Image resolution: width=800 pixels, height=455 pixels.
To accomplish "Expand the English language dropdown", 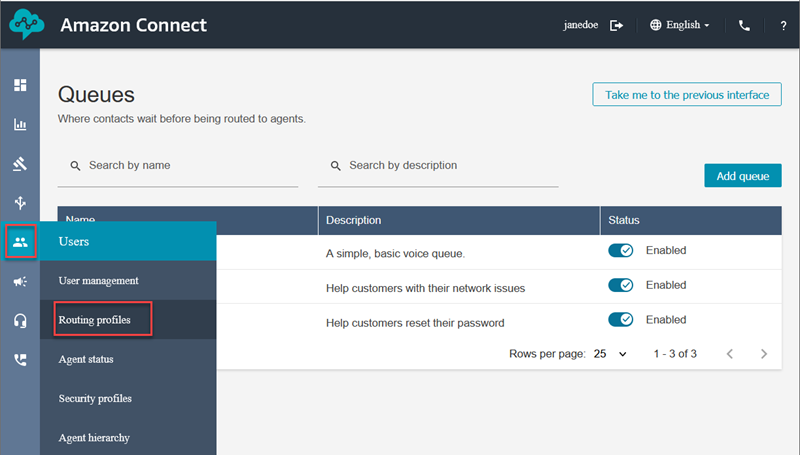I will click(x=680, y=25).
